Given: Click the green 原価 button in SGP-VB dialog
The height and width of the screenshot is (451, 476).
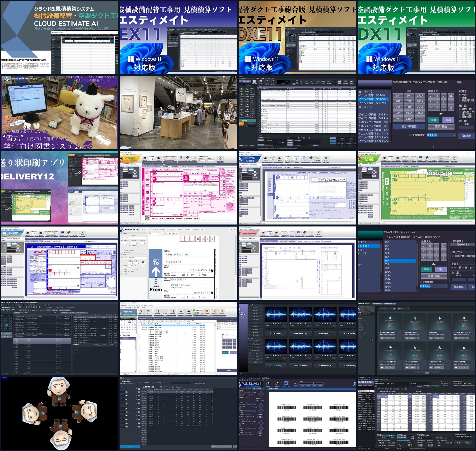Looking at the screenshot, I should [x=433, y=120].
